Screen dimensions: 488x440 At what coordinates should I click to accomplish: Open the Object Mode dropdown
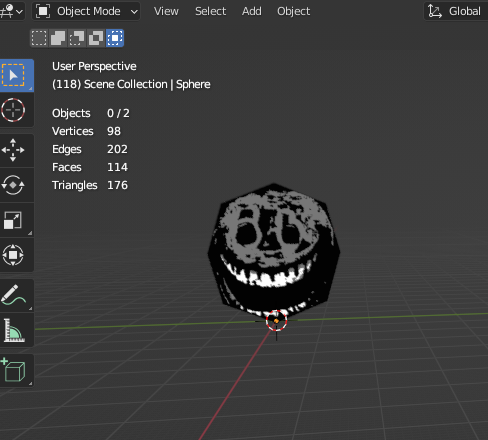click(86, 11)
